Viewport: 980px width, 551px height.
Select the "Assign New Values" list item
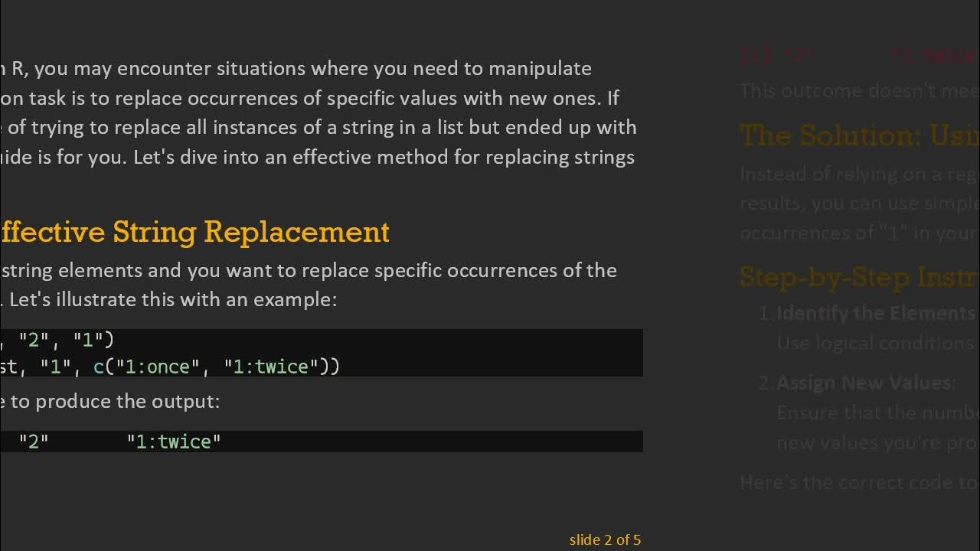click(865, 383)
